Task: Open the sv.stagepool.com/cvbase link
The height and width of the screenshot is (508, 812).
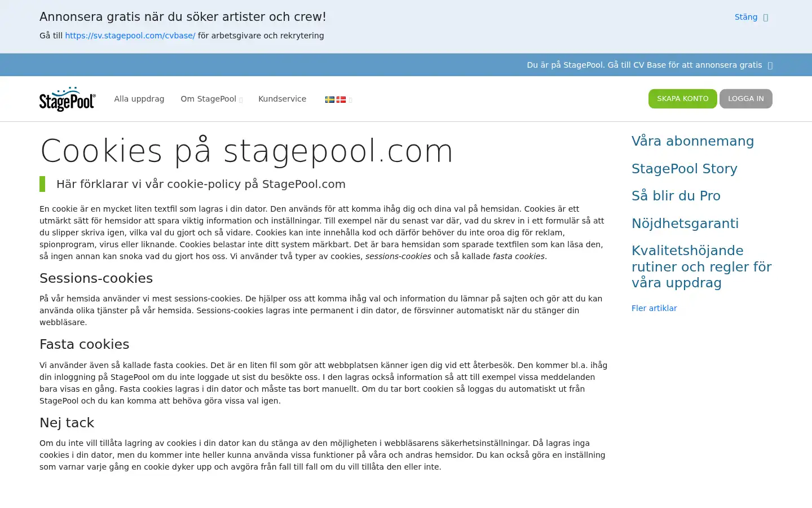Action: [130, 36]
